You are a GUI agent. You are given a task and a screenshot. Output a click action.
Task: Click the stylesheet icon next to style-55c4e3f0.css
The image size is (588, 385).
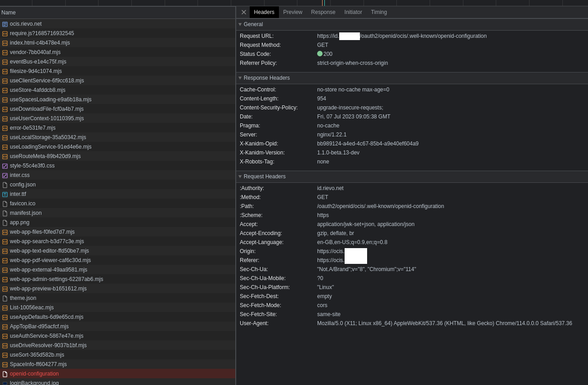[5, 166]
